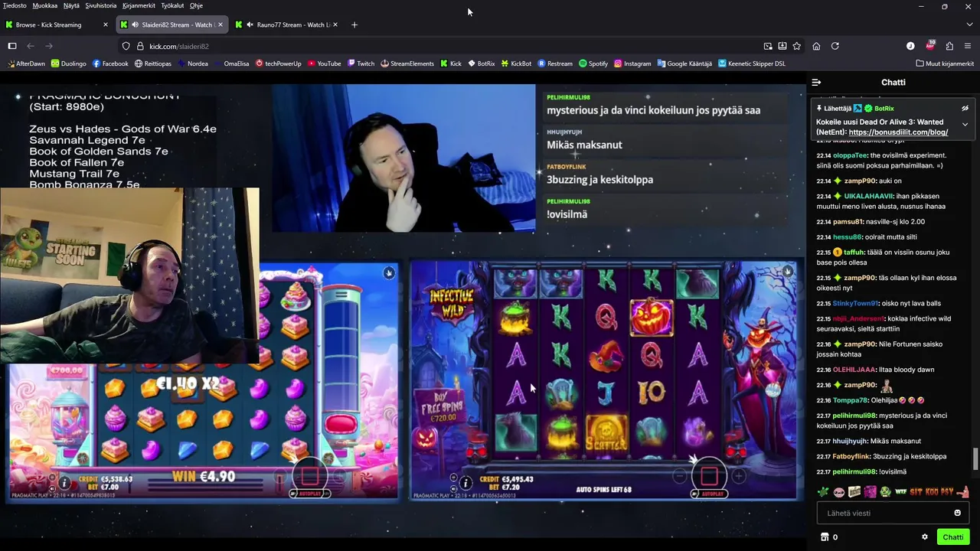Open the Kirjanmerkit menu
980x551 pixels.
click(139, 5)
